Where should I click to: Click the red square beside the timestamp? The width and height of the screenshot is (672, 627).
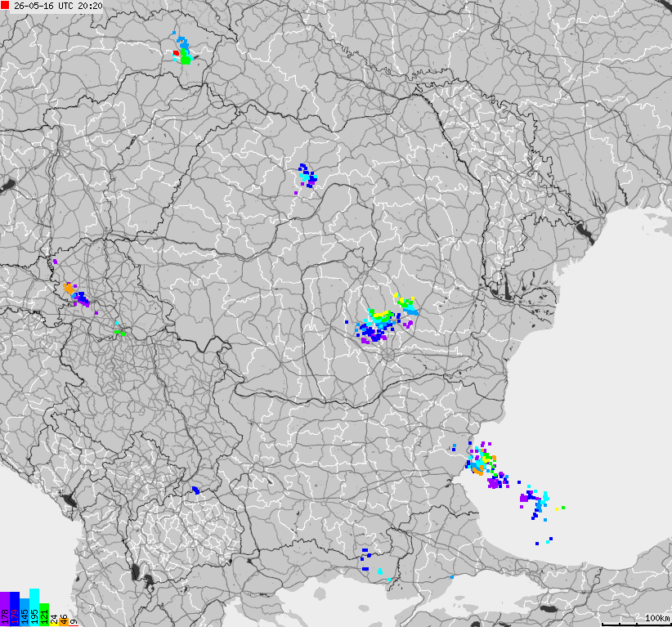[5, 5]
